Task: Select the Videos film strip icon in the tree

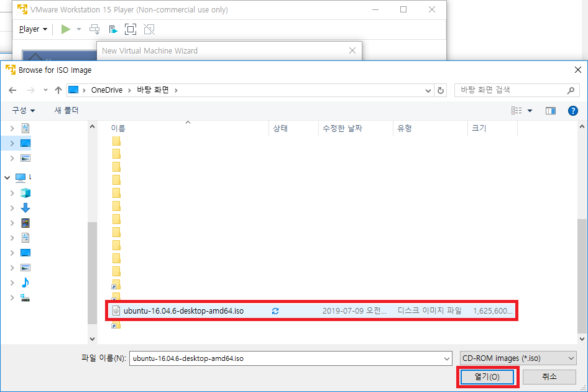Action: tap(25, 223)
